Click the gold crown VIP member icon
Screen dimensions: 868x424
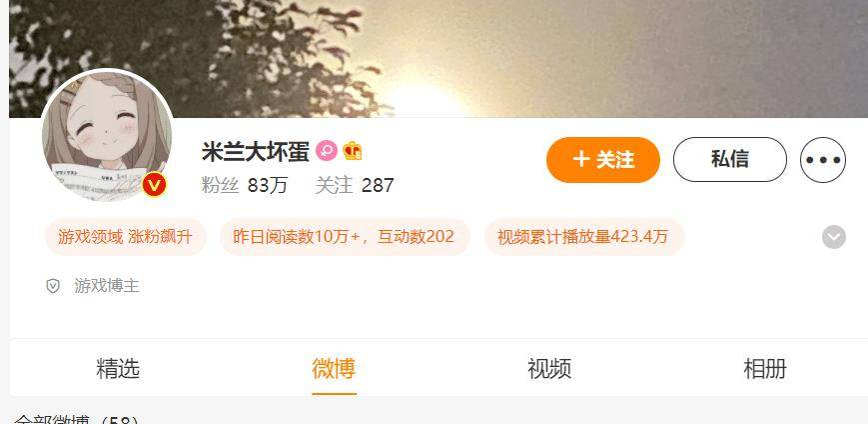tap(353, 150)
